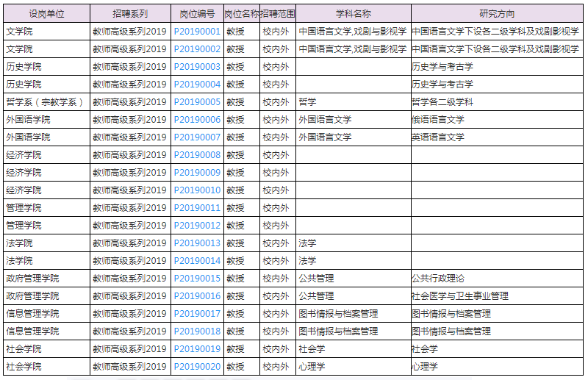Click the 研究方向 column header
Viewport: 588px width, 380px height.
click(x=497, y=14)
